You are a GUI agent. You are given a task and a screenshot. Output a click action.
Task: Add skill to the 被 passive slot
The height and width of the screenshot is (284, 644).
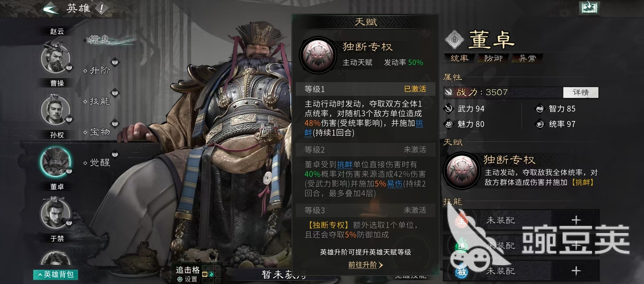[576, 271]
